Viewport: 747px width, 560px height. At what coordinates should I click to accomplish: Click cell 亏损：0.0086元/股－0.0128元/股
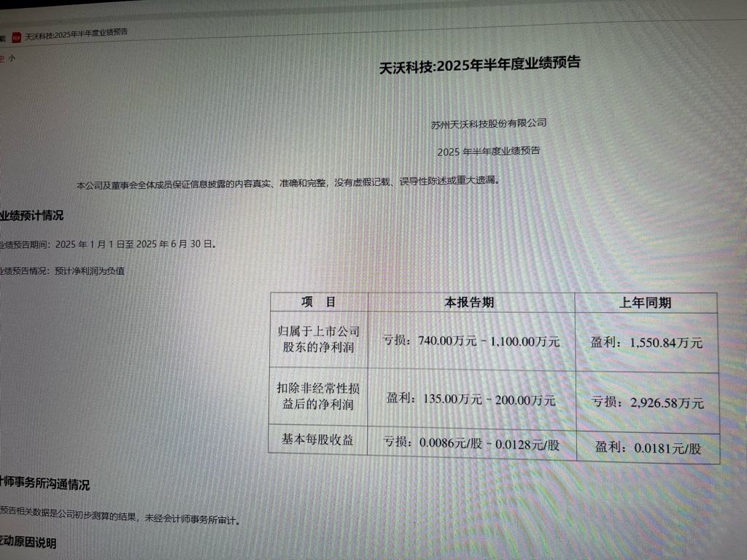(471, 443)
